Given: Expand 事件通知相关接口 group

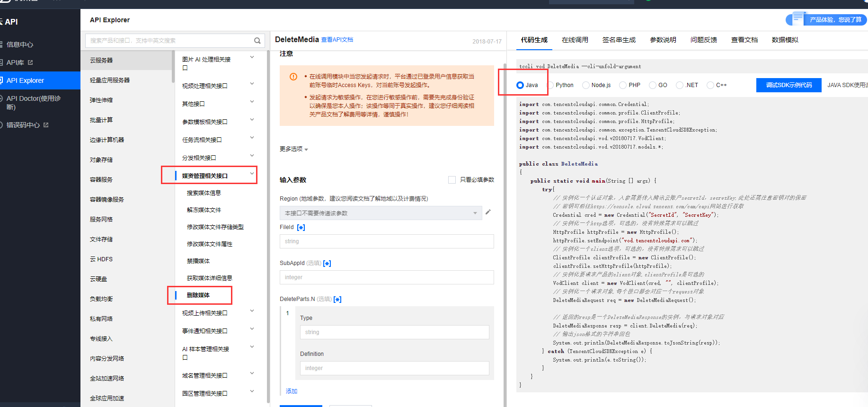Looking at the screenshot, I should 252,329.
